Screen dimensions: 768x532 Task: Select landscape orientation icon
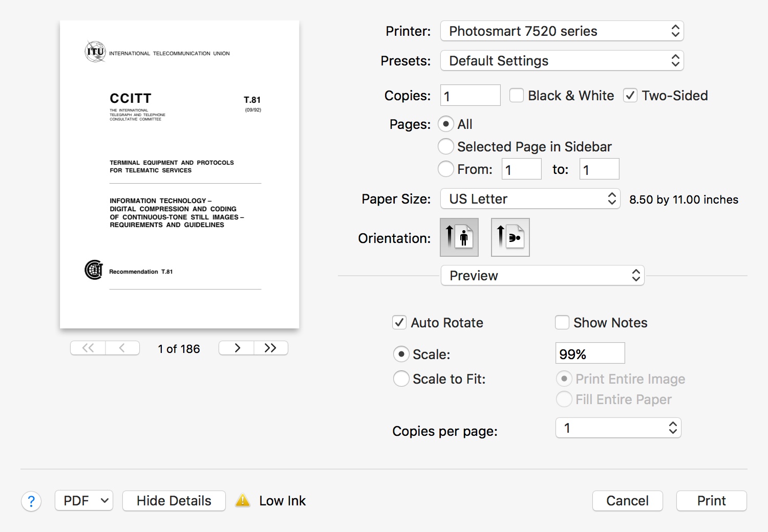pos(510,237)
